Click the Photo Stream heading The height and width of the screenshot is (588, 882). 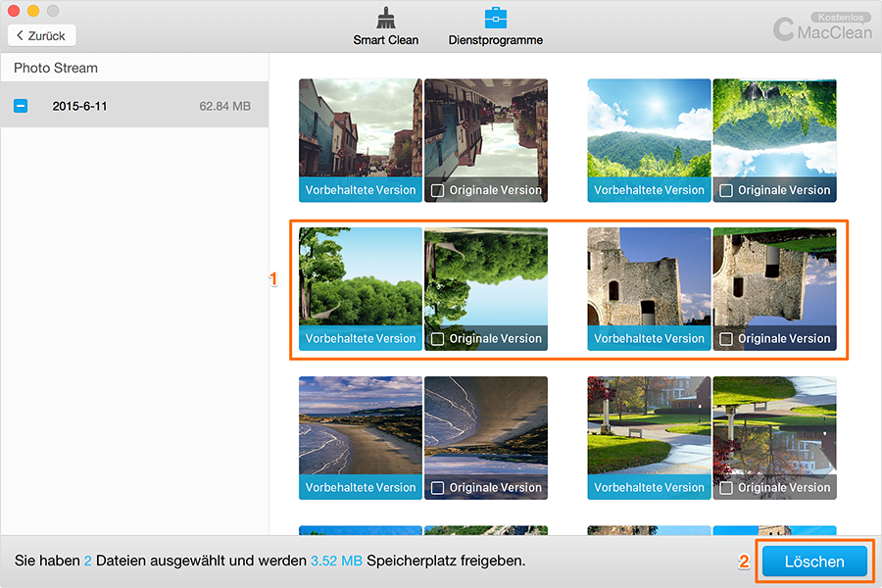(x=56, y=68)
